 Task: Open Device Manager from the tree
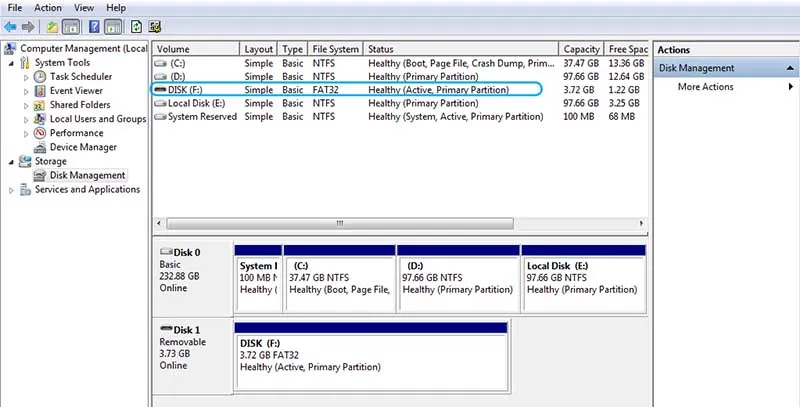[84, 147]
